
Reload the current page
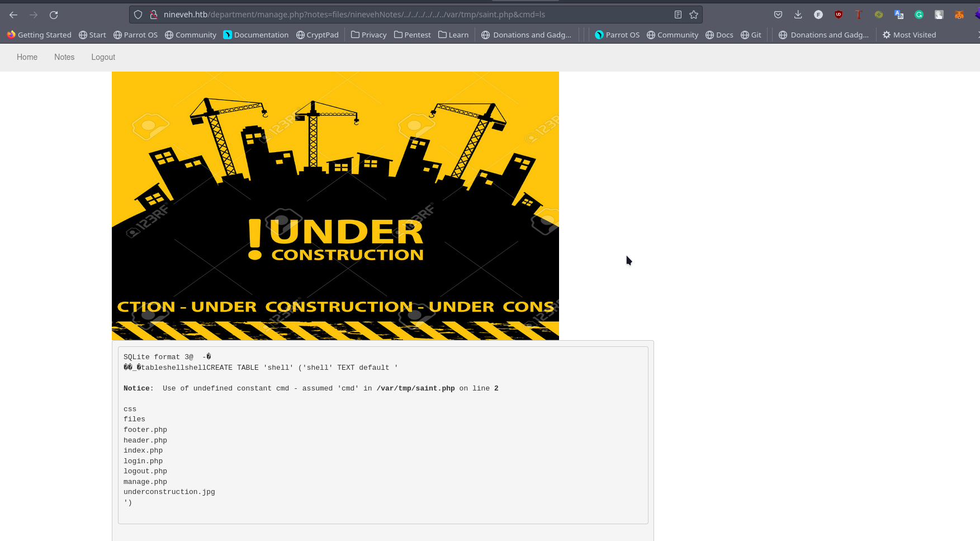(54, 15)
